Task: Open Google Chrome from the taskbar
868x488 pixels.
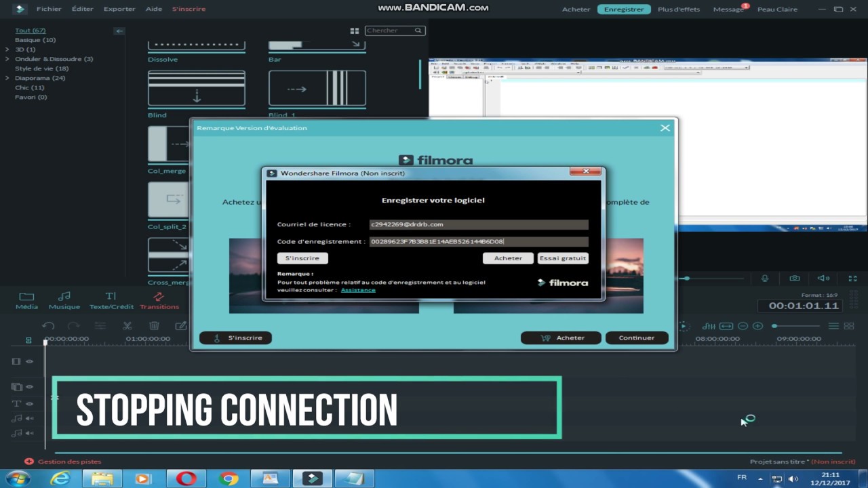Action: coord(229,479)
